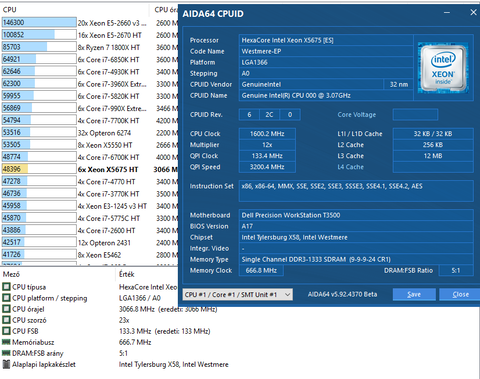Select the 4x Core i7-5775C HT row
Image resolution: width=480 pixels, height=379 pixels.
90,218
